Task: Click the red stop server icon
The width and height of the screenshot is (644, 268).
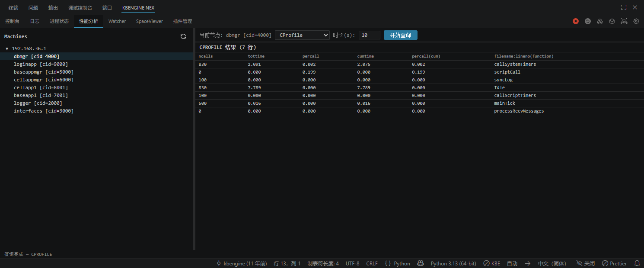Action: click(x=576, y=21)
